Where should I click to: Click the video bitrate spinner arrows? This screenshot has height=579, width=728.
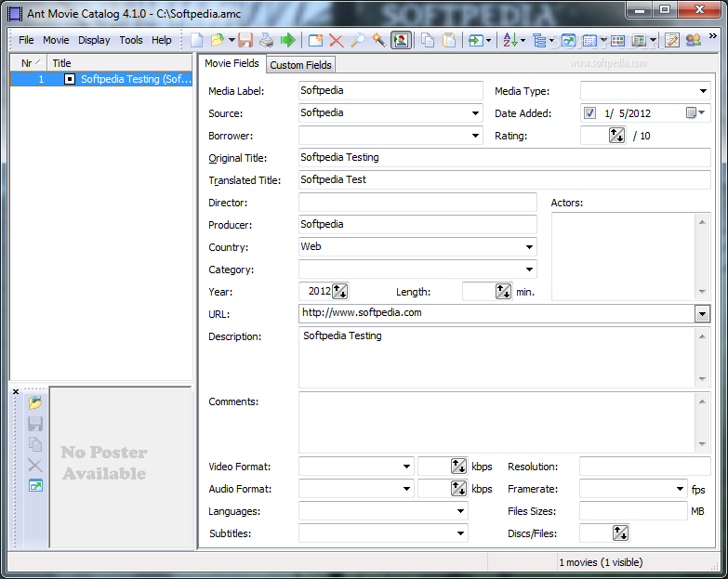[x=458, y=466]
